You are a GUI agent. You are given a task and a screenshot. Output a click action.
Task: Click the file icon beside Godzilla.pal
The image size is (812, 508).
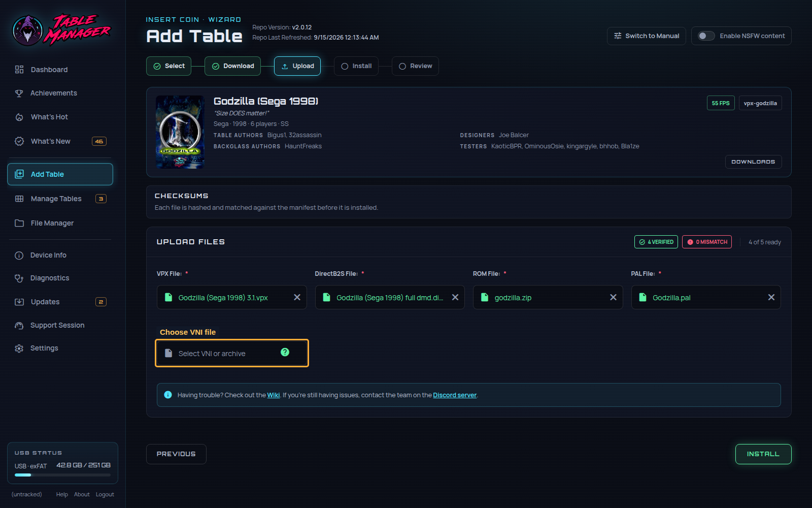coord(643,297)
